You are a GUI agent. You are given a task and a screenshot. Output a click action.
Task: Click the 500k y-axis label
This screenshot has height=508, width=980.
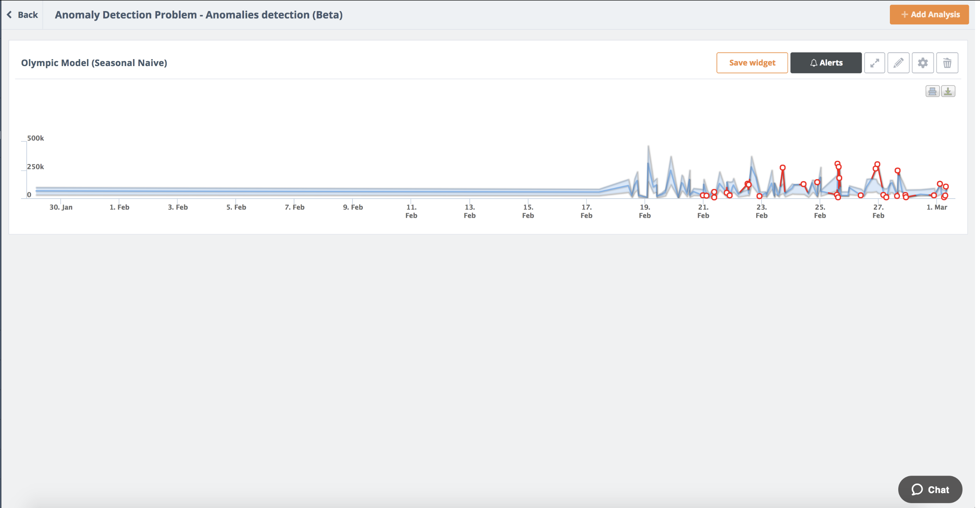(36, 138)
